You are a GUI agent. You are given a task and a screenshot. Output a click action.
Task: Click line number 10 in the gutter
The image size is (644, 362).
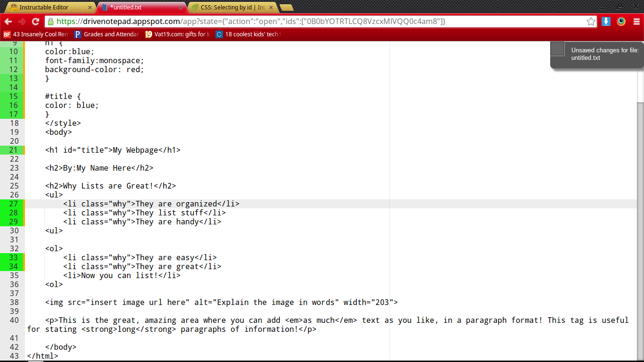pyautogui.click(x=13, y=51)
